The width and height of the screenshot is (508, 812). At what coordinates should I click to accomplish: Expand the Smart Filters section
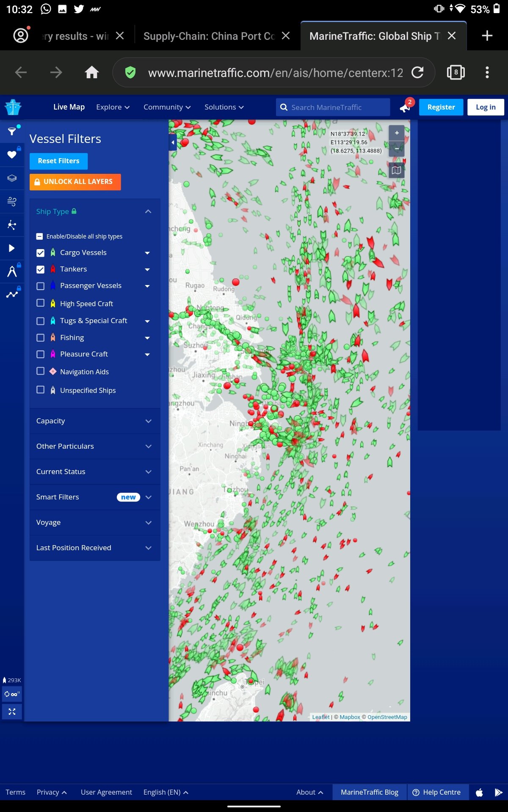point(95,497)
